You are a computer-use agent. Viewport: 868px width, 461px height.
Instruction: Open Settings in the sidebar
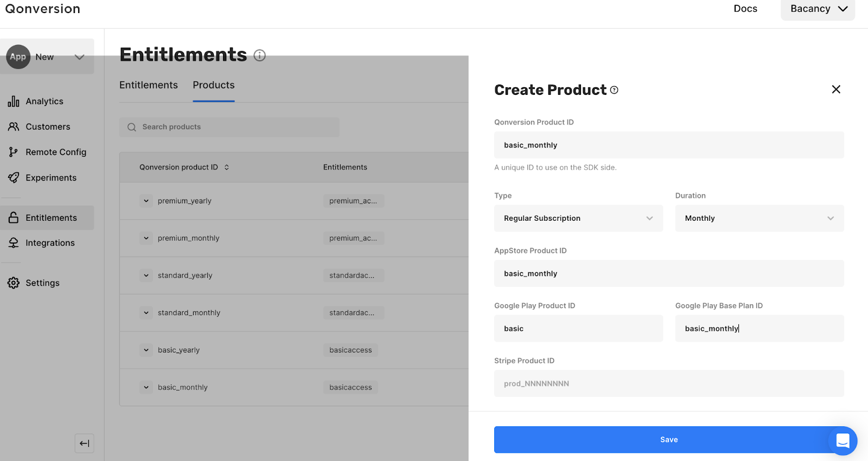[x=42, y=283]
